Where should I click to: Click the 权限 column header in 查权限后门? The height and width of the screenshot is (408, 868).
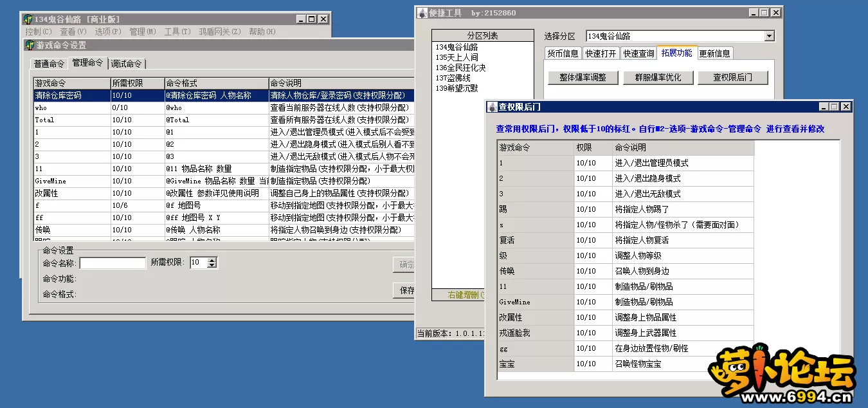[x=593, y=147]
